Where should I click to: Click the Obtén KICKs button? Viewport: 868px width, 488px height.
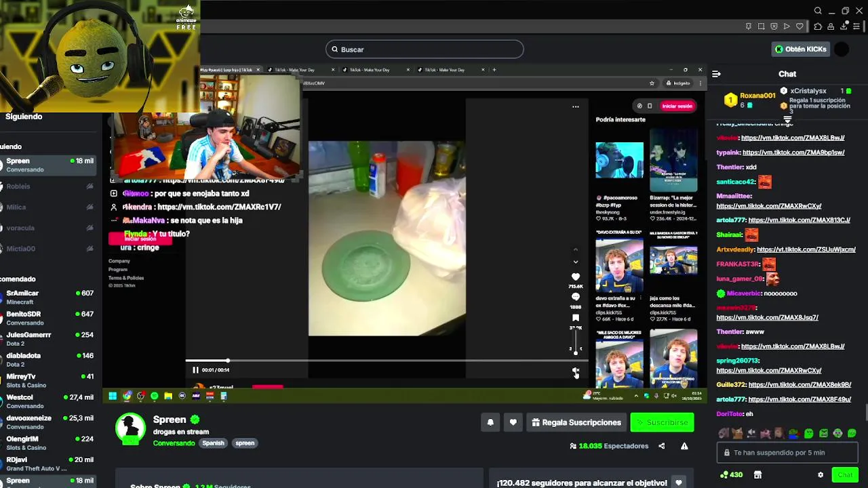pos(801,49)
